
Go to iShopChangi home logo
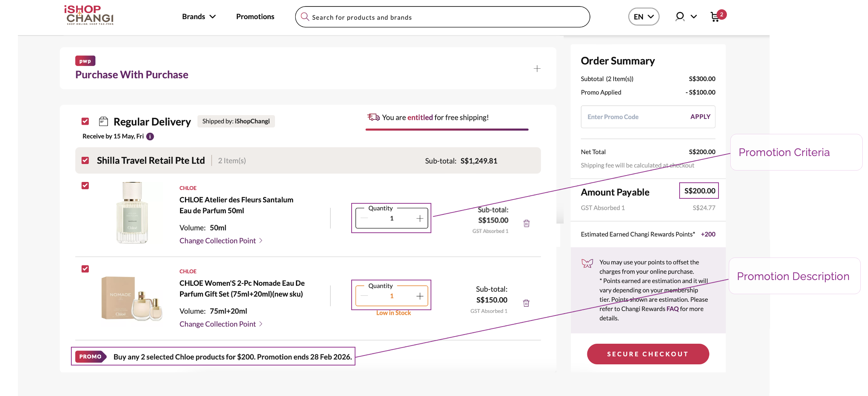[x=89, y=15]
